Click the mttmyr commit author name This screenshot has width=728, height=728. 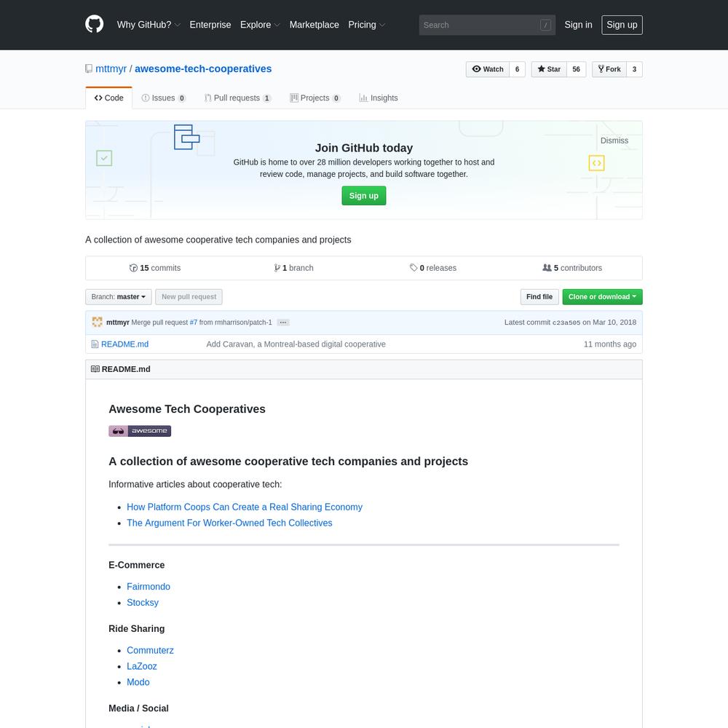pyautogui.click(x=118, y=323)
